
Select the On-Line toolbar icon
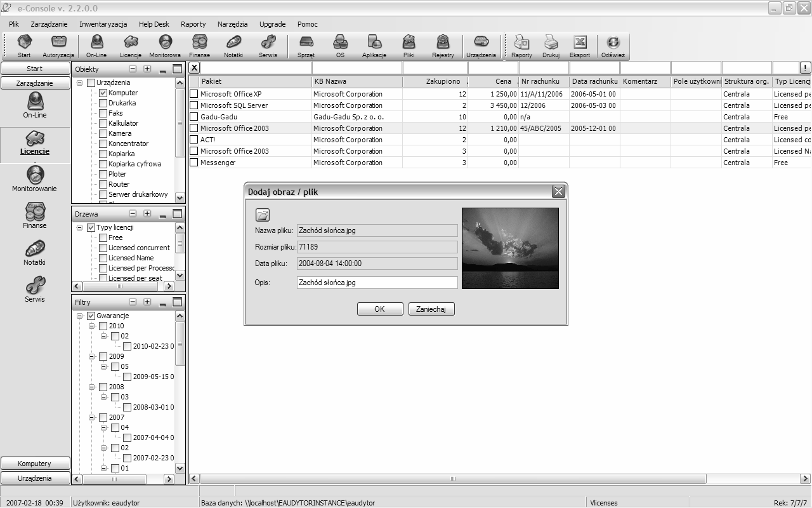pyautogui.click(x=96, y=46)
